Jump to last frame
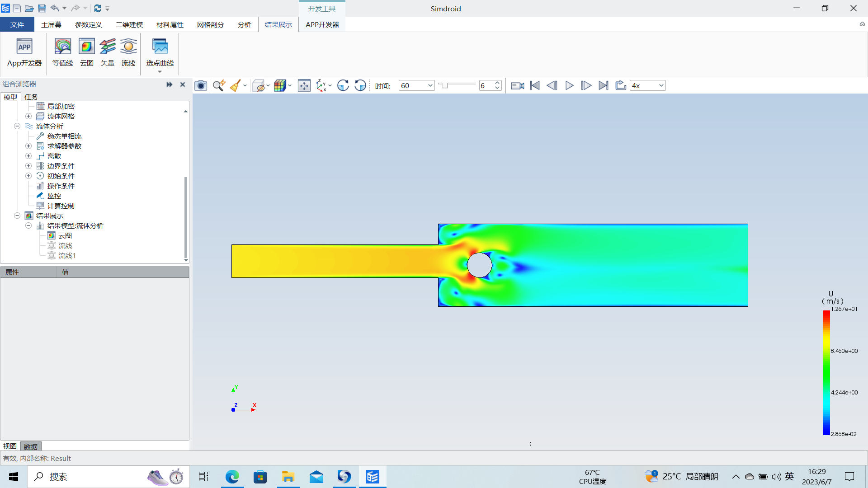Viewport: 868px width, 488px height. (604, 85)
